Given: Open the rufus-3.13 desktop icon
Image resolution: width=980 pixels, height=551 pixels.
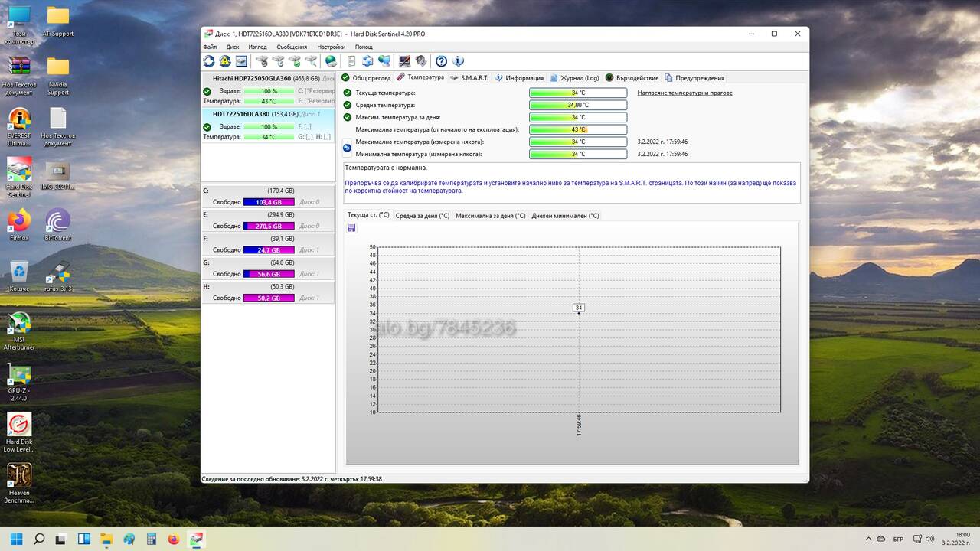Looking at the screenshot, I should 58,275.
